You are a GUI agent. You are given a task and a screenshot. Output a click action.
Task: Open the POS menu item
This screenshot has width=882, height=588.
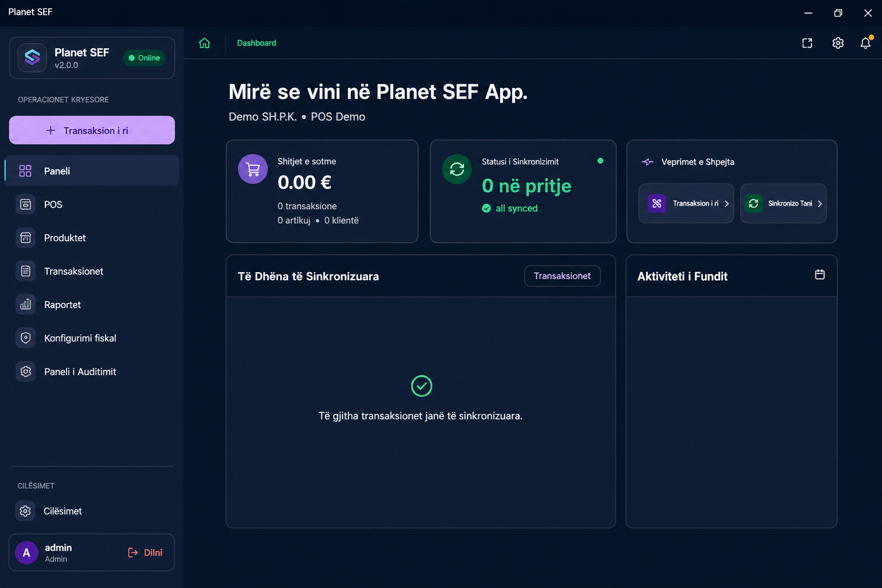92,204
